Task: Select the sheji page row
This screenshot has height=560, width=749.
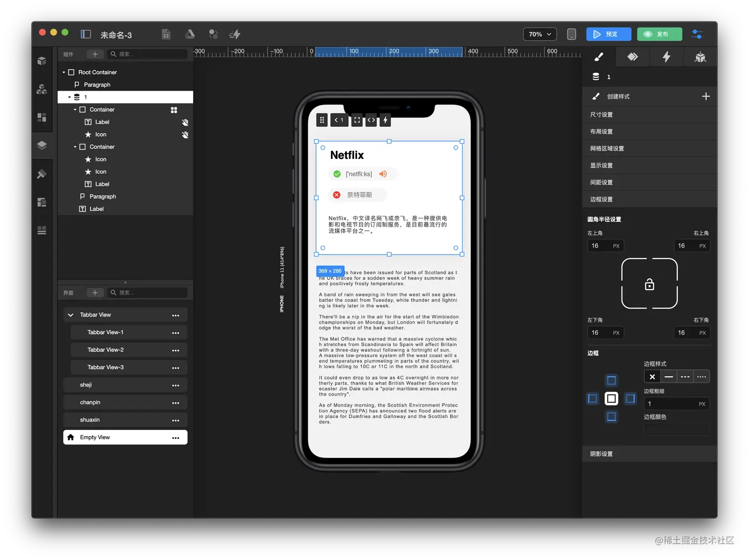Action: 125,385
